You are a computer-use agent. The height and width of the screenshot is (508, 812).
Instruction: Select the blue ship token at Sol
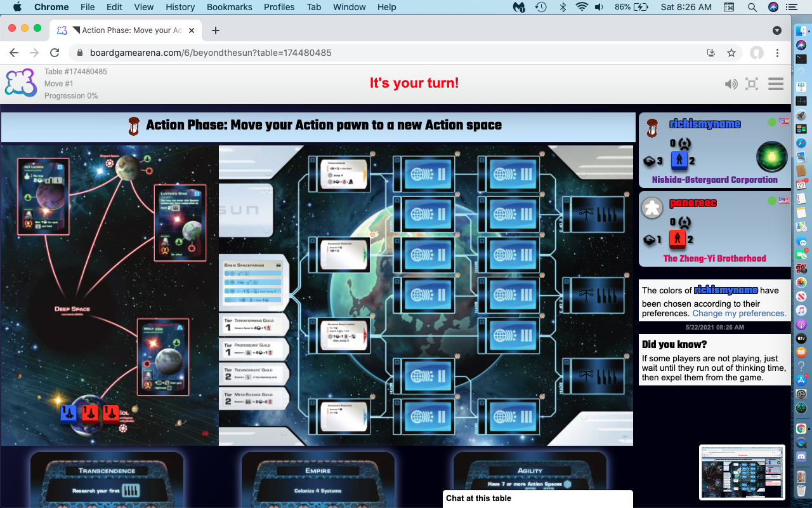click(69, 413)
